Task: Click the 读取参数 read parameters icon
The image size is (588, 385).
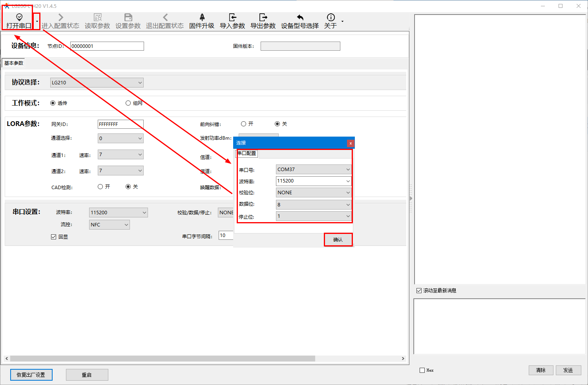Action: (97, 17)
